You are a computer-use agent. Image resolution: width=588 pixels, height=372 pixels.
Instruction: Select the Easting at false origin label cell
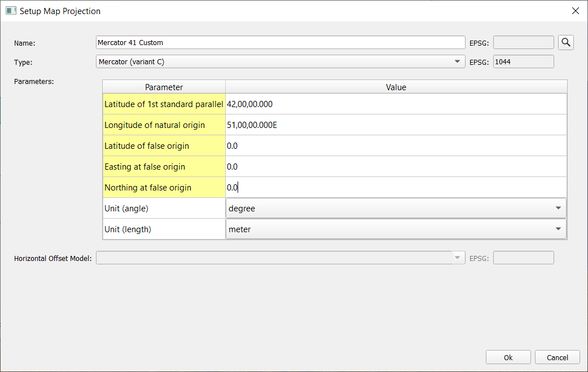164,166
